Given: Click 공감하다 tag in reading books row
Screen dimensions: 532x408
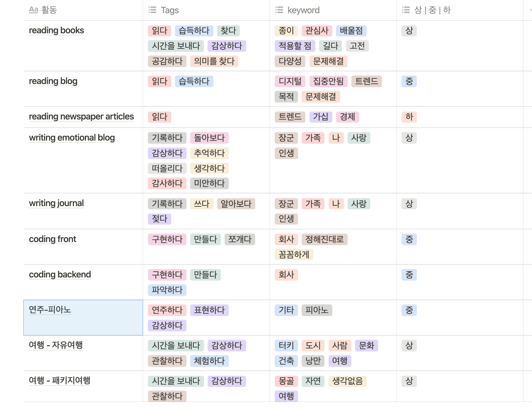Looking at the screenshot, I should point(167,61).
